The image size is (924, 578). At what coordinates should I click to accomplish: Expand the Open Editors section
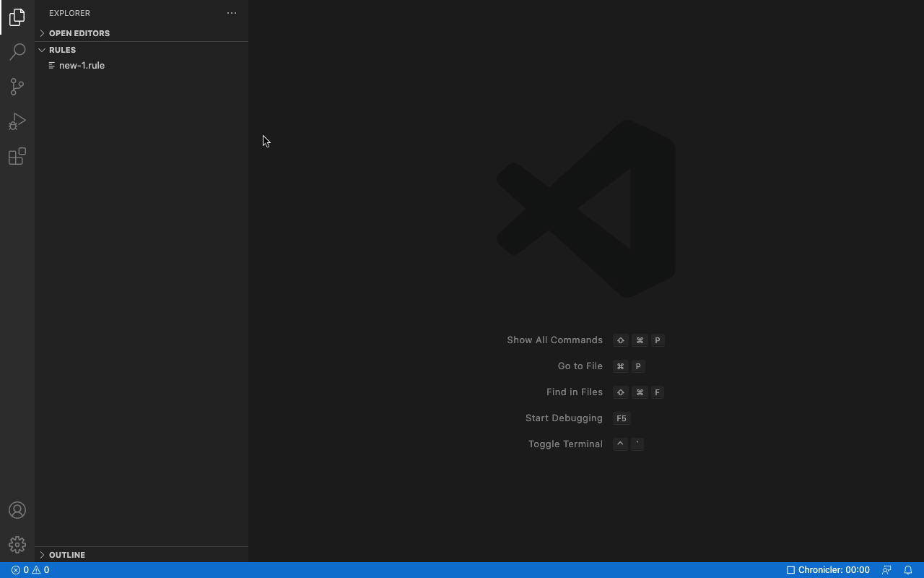(x=141, y=33)
